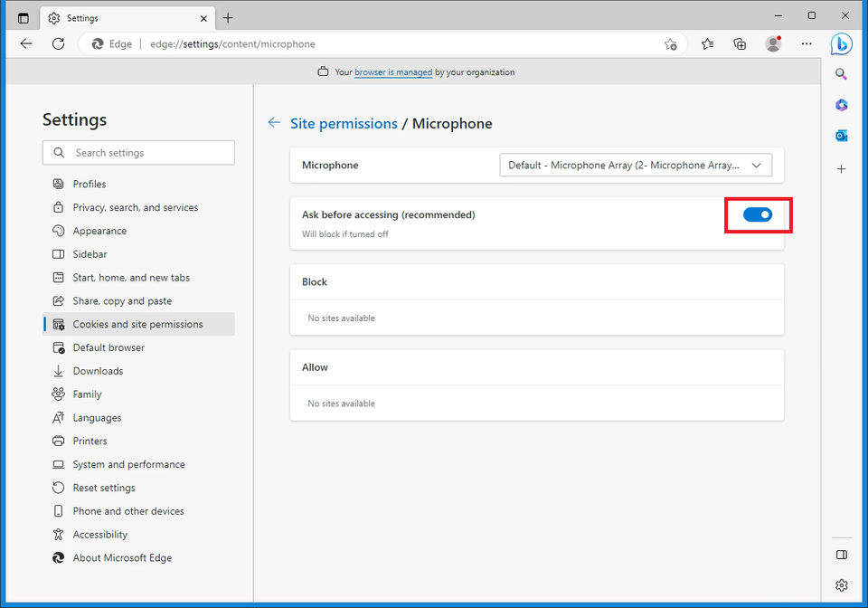
Task: Open the Settings and more ellipsis menu
Action: [807, 43]
